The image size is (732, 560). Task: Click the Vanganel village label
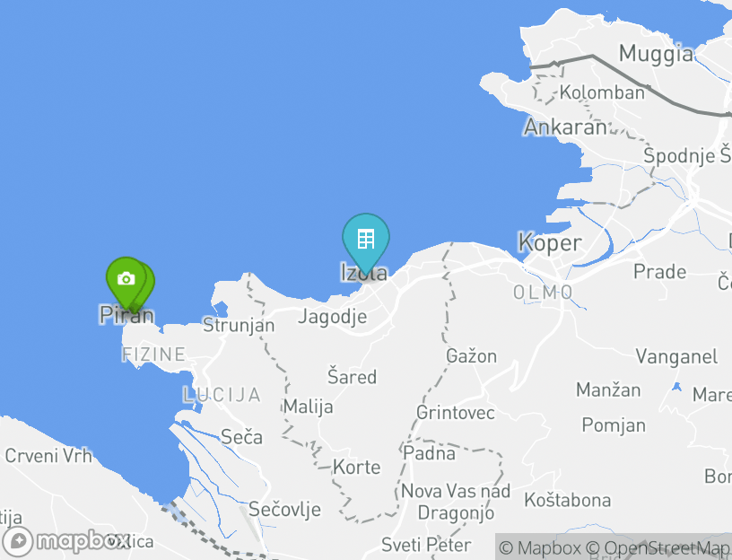[676, 357]
